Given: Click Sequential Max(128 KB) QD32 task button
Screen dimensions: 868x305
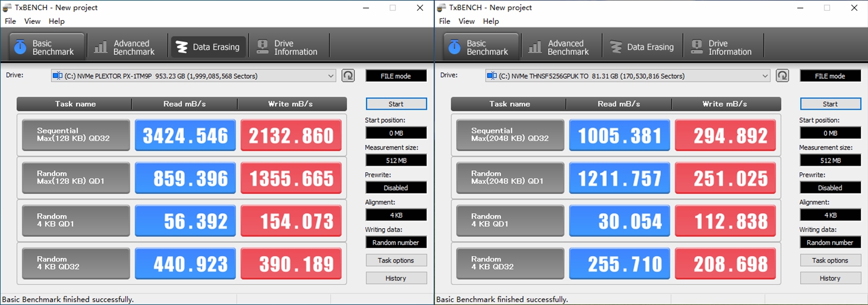Looking at the screenshot, I should (x=76, y=135).
